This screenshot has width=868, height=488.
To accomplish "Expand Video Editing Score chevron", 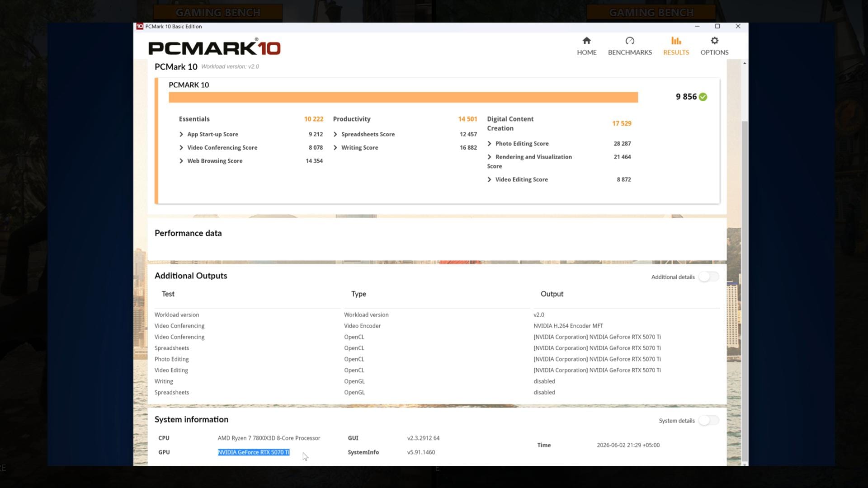I will pyautogui.click(x=490, y=179).
